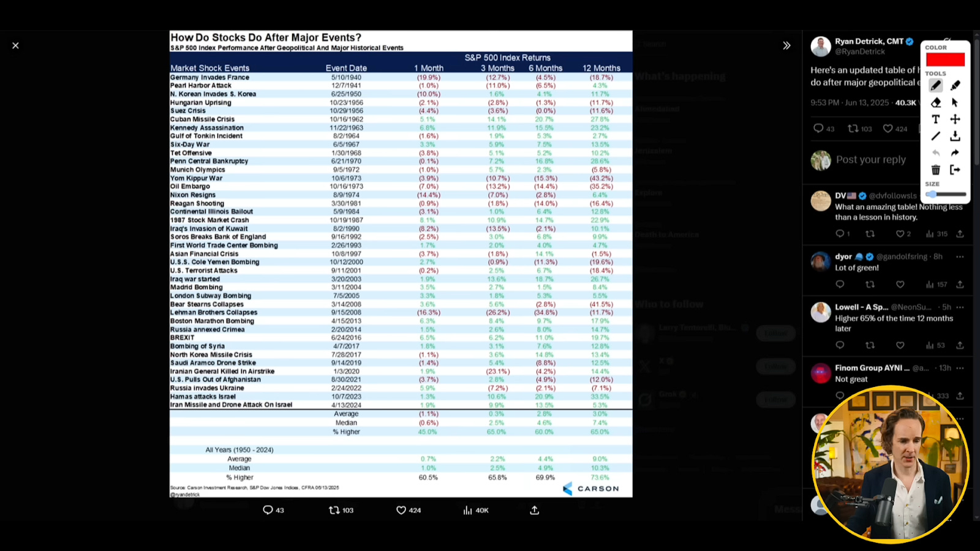
Task: Select the eraser tool
Action: 935,102
